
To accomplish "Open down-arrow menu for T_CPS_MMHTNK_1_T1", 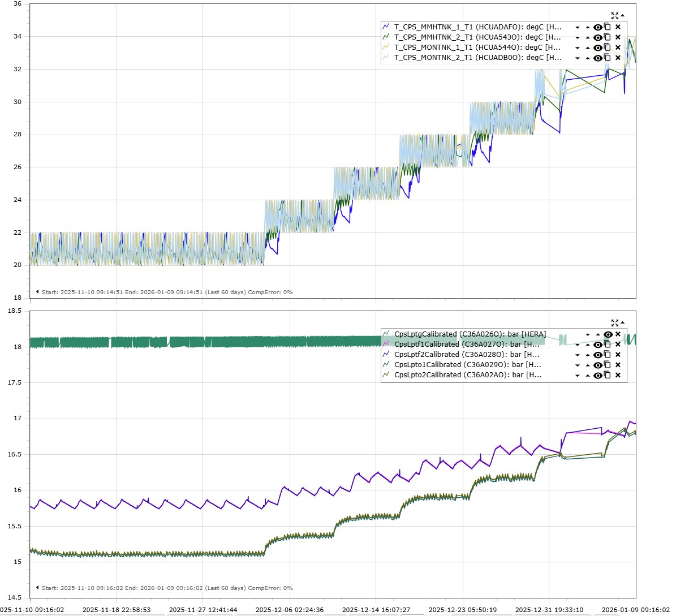I will pos(577,27).
